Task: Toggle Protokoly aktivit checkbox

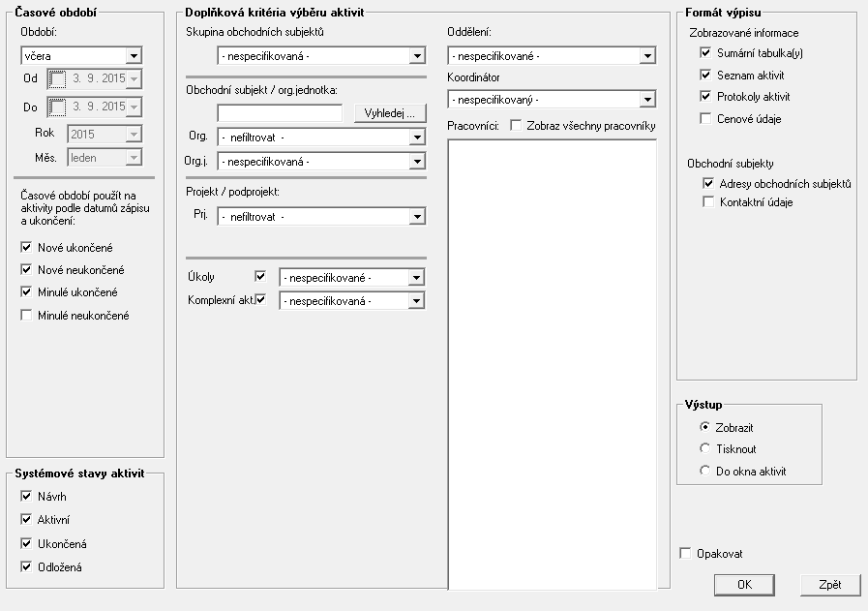Action: [705, 97]
